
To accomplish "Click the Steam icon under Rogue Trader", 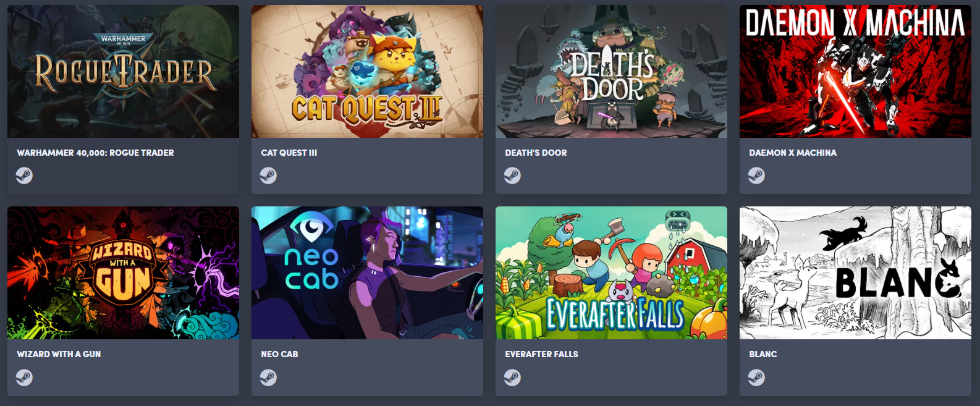I will click(24, 176).
